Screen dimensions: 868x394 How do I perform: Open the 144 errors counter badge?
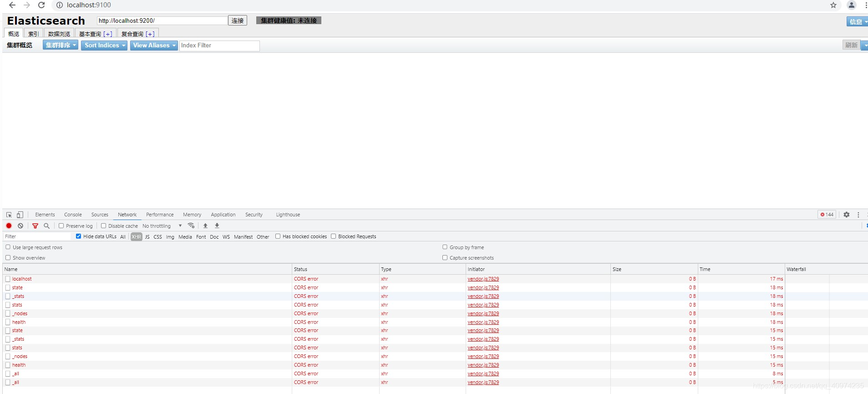pos(827,215)
